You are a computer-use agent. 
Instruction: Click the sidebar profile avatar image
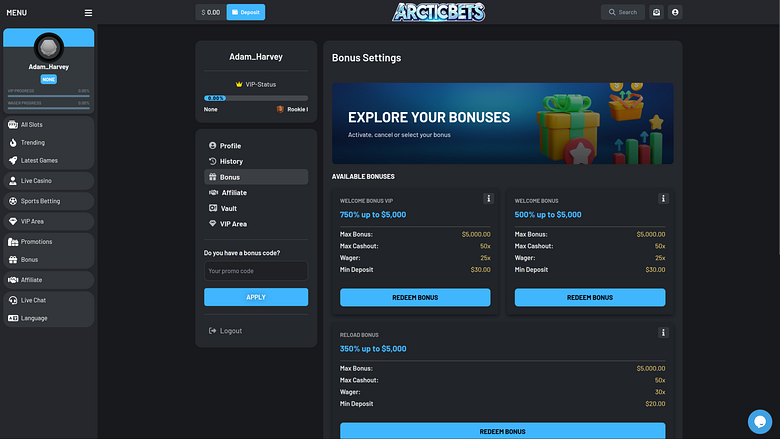tap(49, 47)
